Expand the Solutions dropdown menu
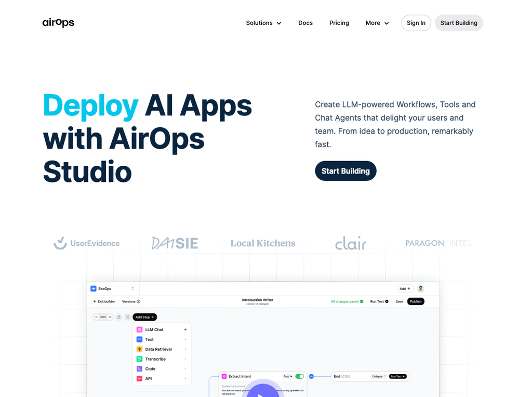The height and width of the screenshot is (397, 532). [x=263, y=23]
